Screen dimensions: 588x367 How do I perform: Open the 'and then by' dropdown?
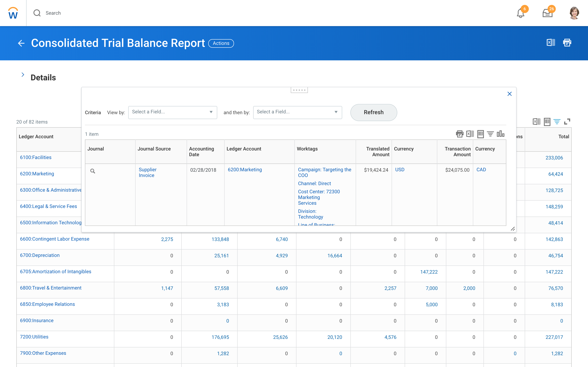tap(297, 112)
